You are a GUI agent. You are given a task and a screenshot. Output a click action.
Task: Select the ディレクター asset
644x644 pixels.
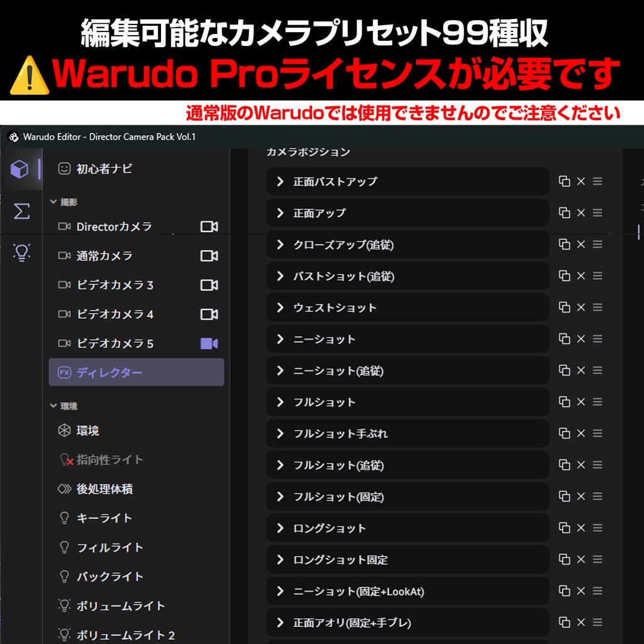(x=136, y=372)
